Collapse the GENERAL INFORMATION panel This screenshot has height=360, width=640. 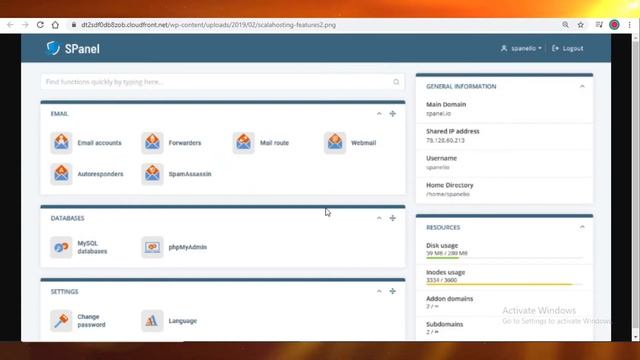582,86
